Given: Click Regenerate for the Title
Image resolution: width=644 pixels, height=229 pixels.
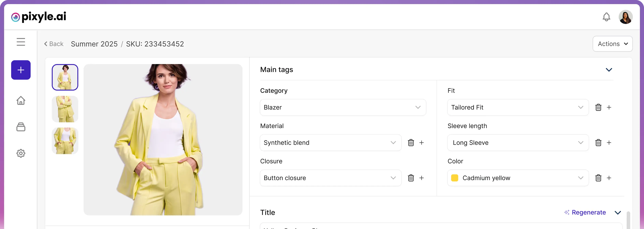Looking at the screenshot, I should (585, 212).
